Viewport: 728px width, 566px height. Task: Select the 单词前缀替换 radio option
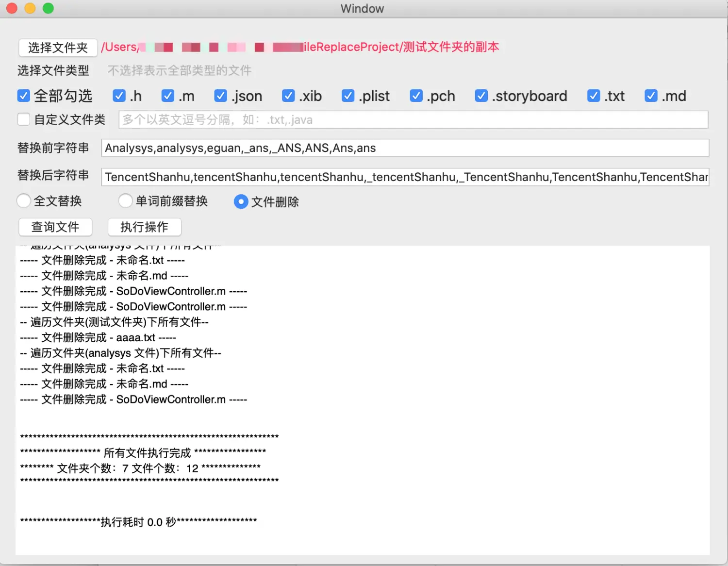pos(126,201)
